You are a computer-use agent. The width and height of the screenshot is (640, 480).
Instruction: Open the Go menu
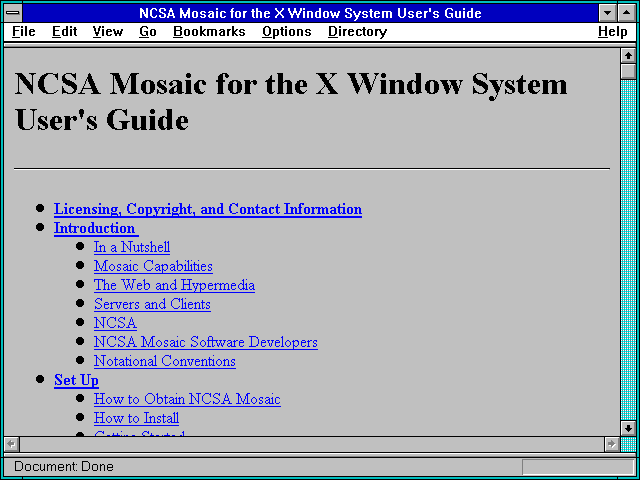[148, 32]
